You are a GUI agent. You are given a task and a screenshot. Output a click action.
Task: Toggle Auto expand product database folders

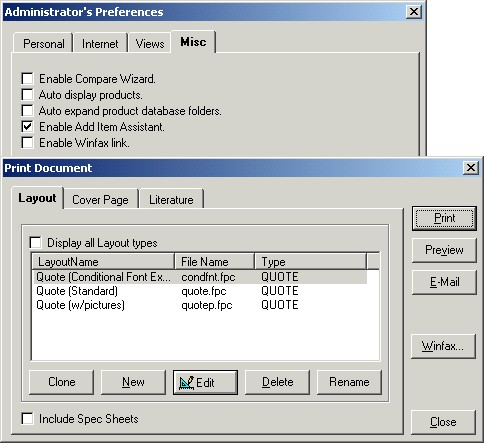click(27, 111)
